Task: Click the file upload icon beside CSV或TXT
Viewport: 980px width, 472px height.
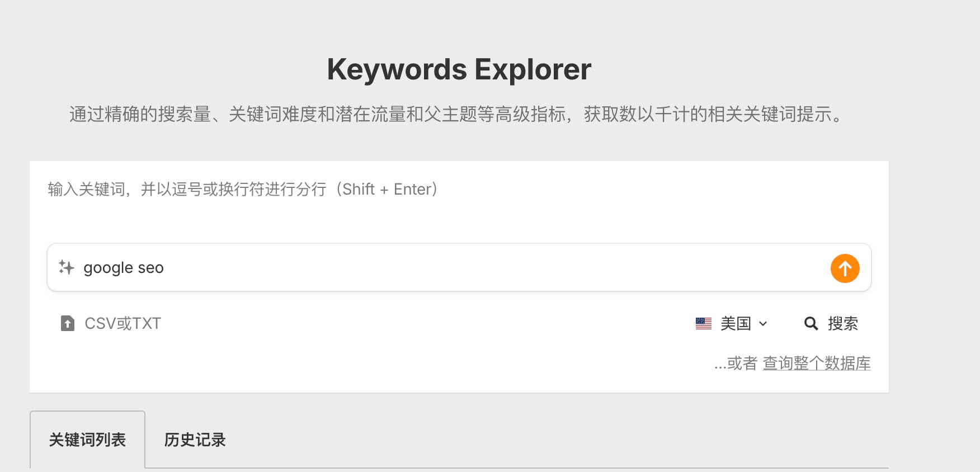Action: pyautogui.click(x=67, y=323)
